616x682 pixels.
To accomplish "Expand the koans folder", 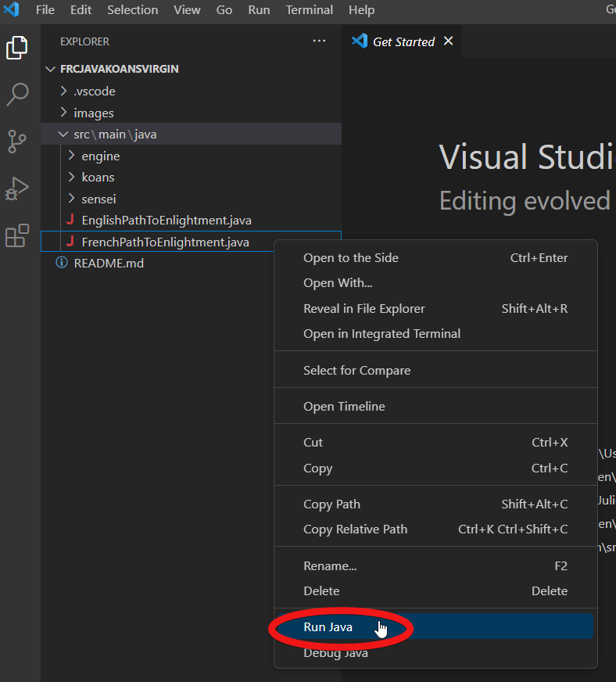I will [71, 177].
